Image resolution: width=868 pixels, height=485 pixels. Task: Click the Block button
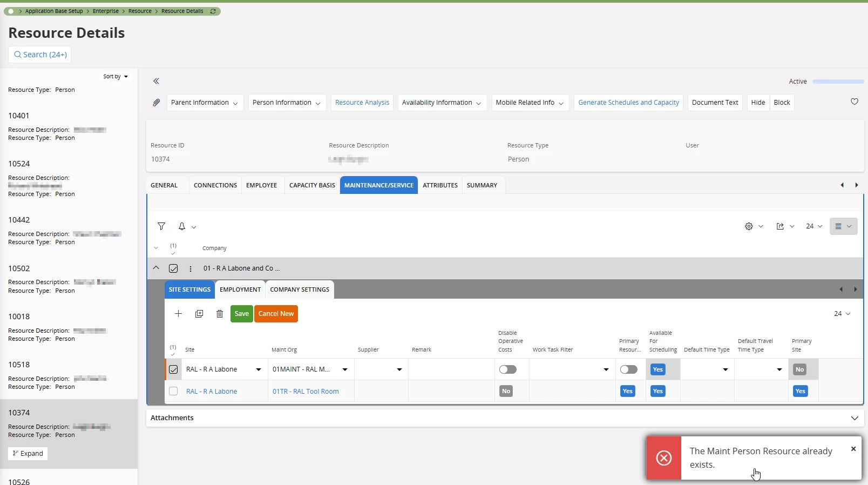pos(782,103)
